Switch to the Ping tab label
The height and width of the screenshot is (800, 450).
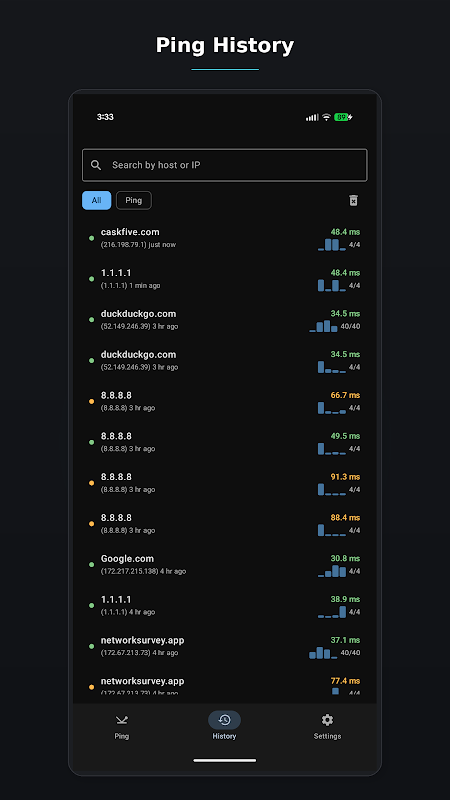[x=121, y=736]
